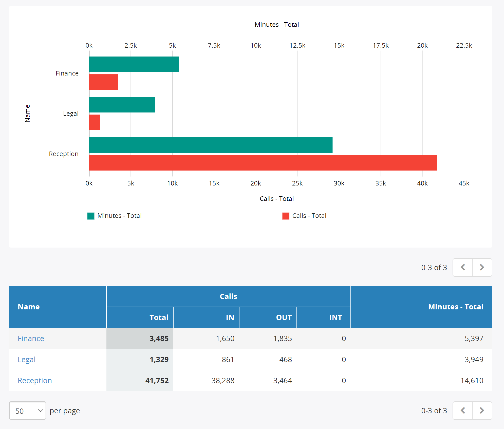This screenshot has height=429, width=504.
Task: Click Finance OUT value 1,835
Action: coord(283,338)
